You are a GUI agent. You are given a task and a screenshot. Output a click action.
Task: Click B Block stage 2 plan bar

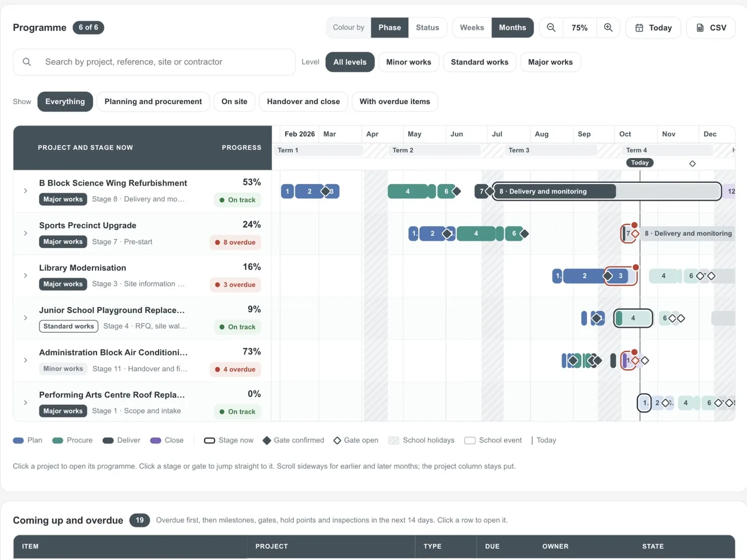309,191
